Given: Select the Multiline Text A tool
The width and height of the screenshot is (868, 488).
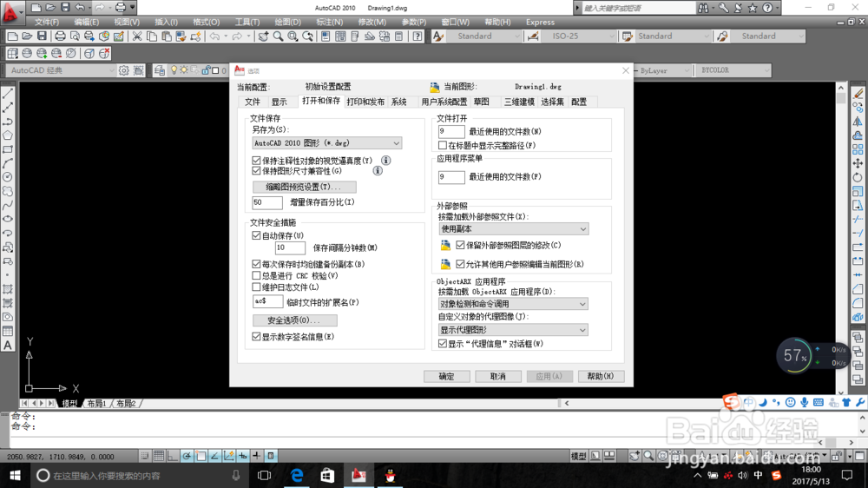Looking at the screenshot, I should point(8,346).
